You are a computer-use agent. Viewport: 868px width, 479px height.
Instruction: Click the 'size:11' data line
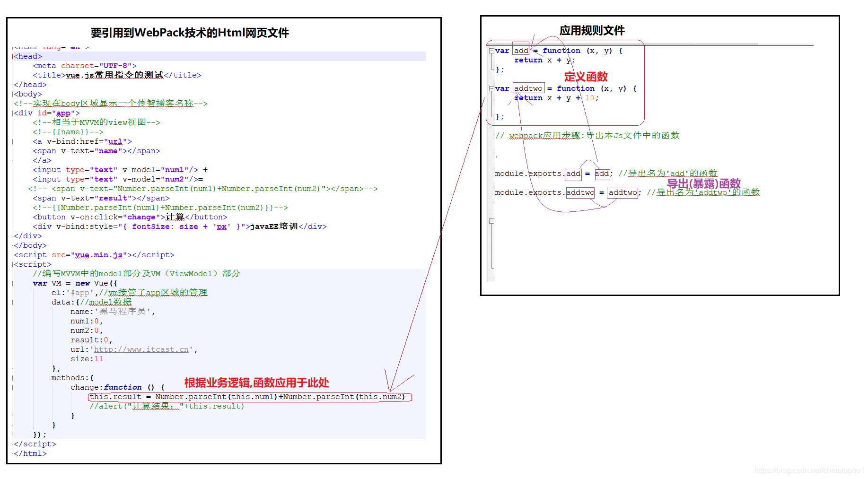pos(87,359)
